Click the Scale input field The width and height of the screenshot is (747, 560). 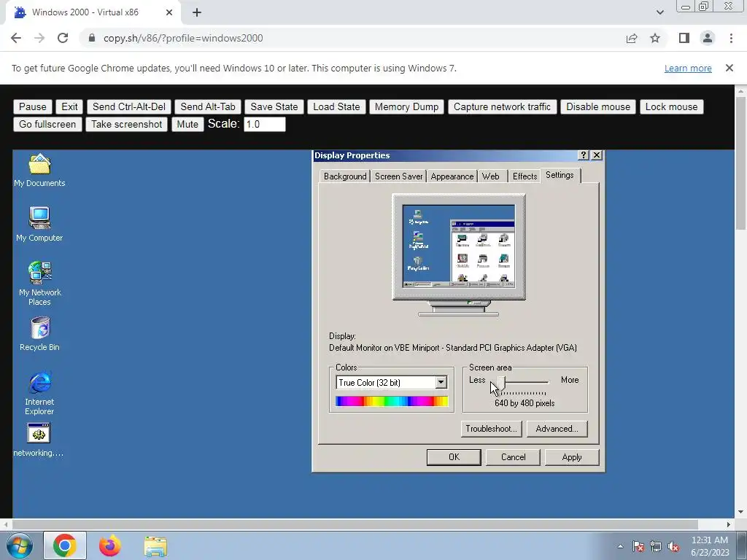[264, 124]
